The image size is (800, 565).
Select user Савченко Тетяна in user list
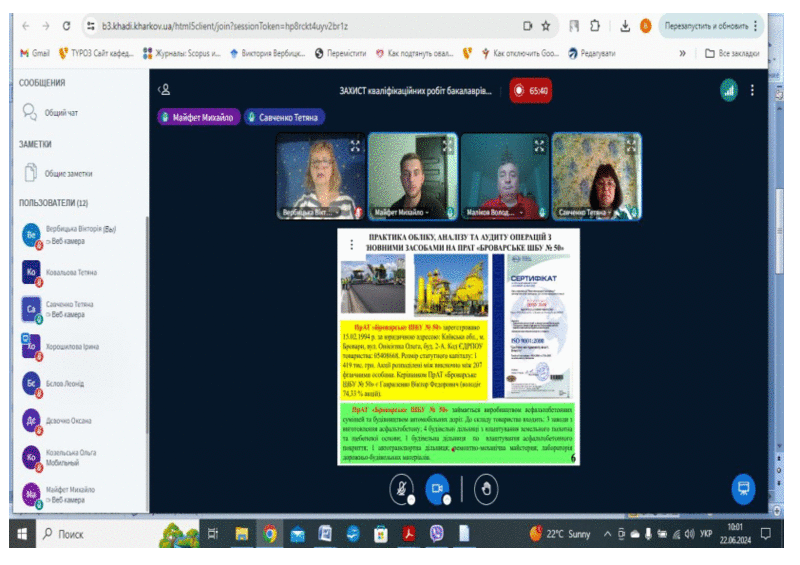(x=82, y=309)
